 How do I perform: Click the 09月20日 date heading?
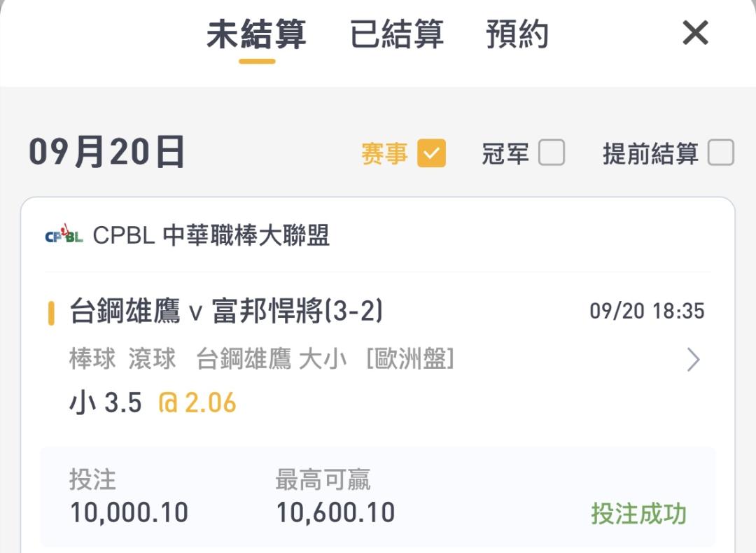pyautogui.click(x=106, y=153)
